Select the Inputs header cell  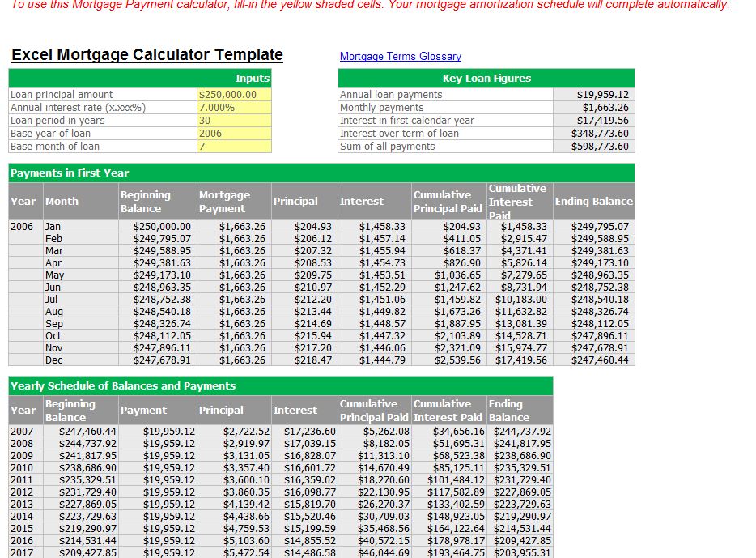[x=140, y=78]
